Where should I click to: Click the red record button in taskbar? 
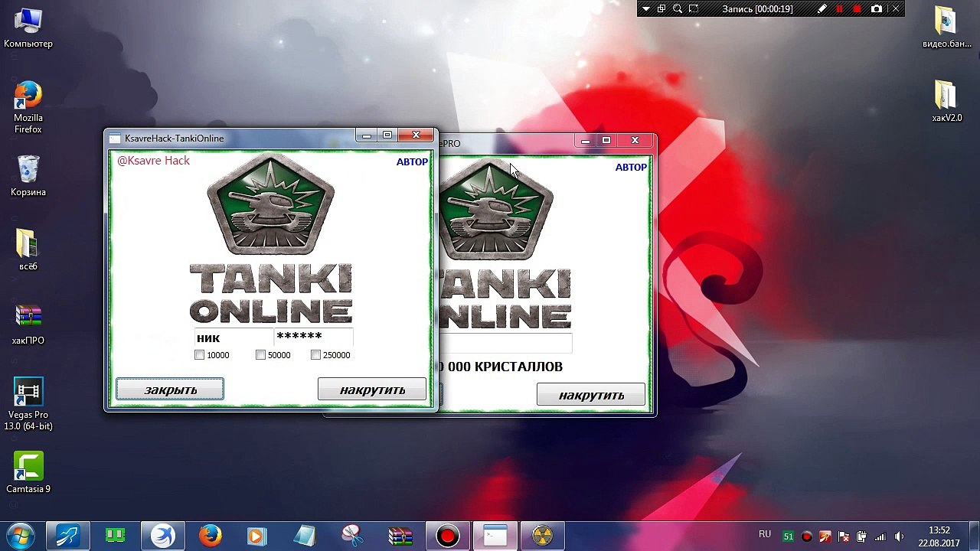tap(447, 536)
